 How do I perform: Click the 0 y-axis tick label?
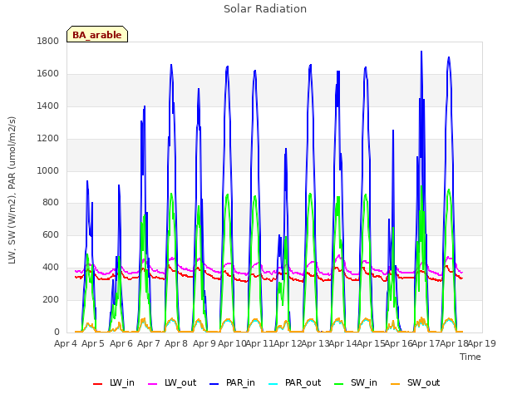pyautogui.click(x=57, y=332)
